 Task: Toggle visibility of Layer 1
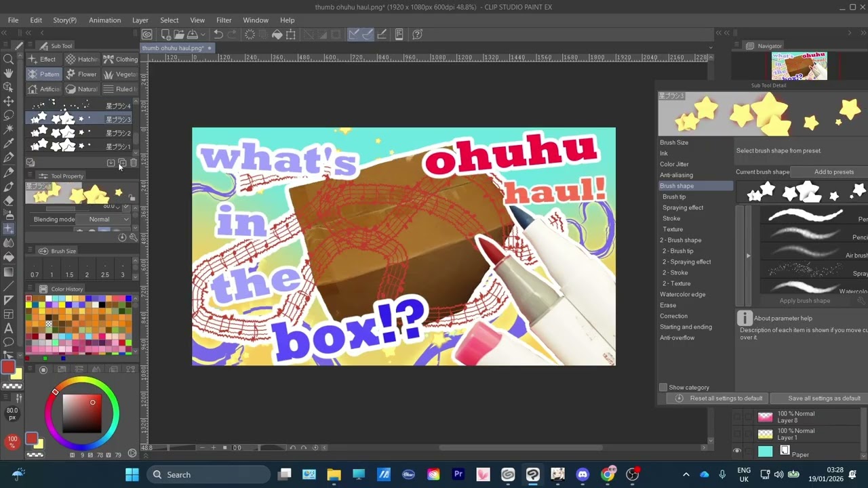pyautogui.click(x=737, y=434)
